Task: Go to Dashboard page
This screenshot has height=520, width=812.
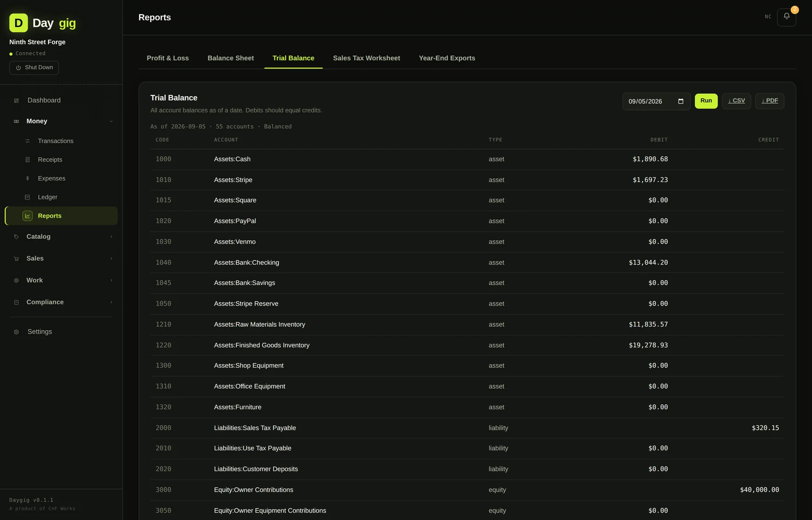Action: 61,100
